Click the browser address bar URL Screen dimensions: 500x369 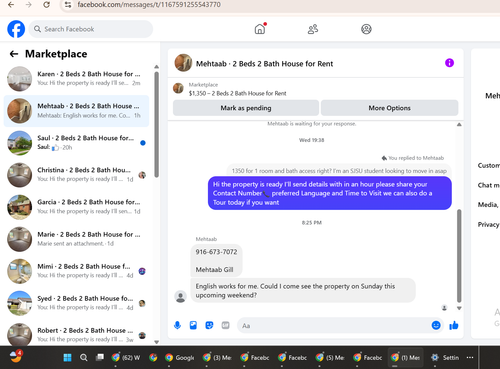pos(149,5)
